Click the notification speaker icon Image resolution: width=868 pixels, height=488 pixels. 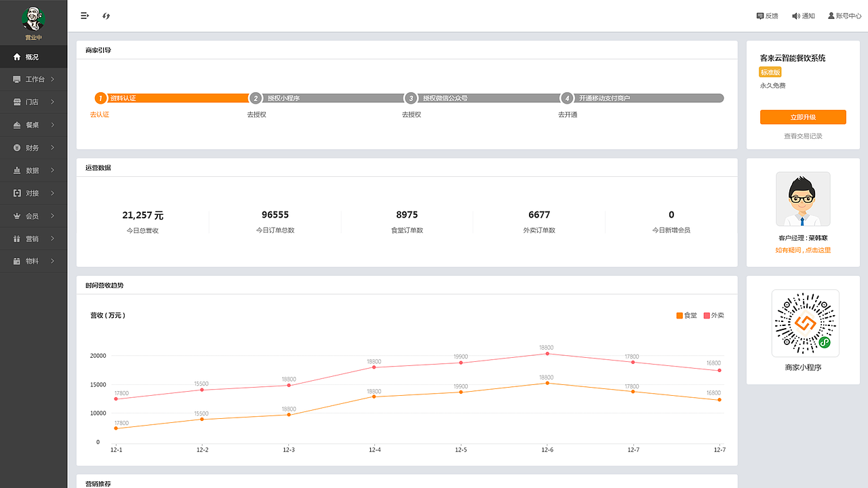pos(796,16)
